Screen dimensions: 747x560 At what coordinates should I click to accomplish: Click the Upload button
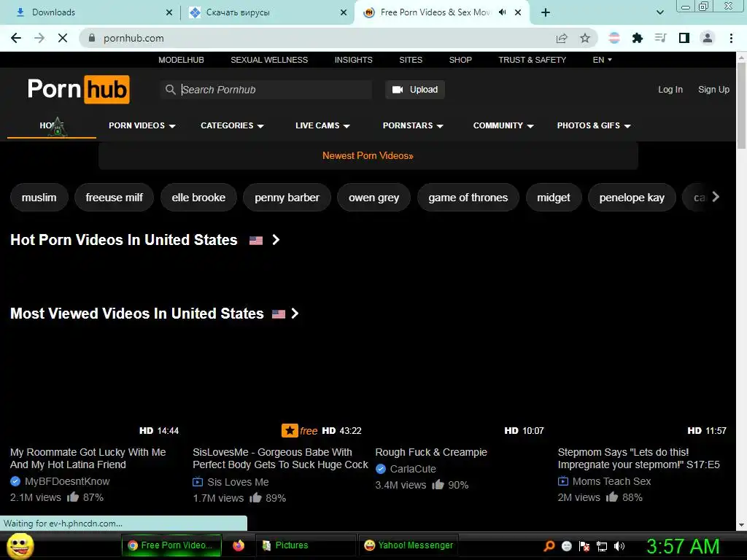tap(415, 90)
